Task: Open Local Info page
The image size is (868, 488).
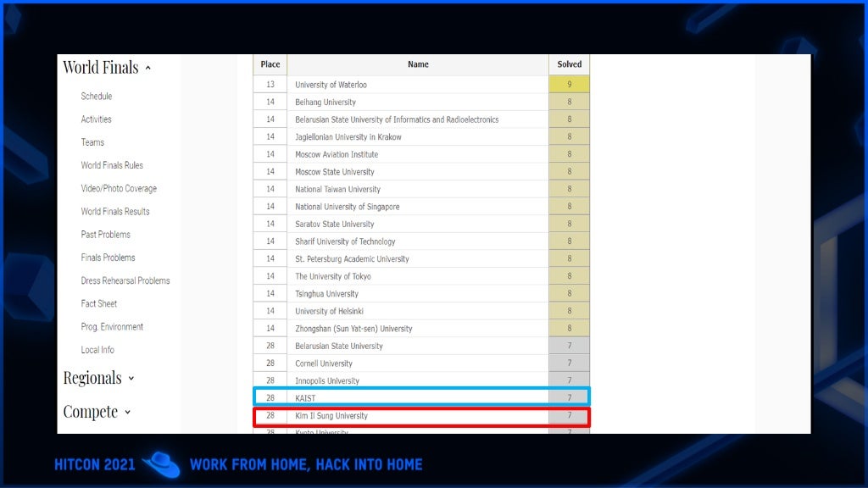Action: pyautogui.click(x=97, y=350)
